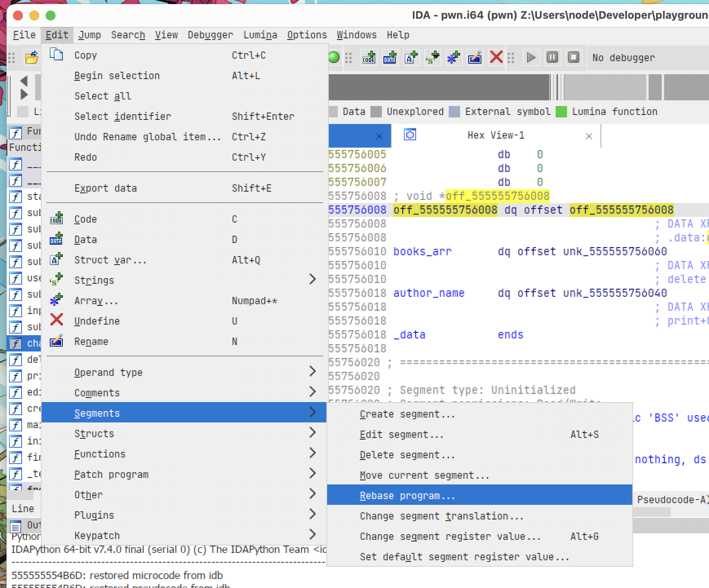The image size is (709, 588).
Task: Expand Functions submenu
Action: (312, 453)
